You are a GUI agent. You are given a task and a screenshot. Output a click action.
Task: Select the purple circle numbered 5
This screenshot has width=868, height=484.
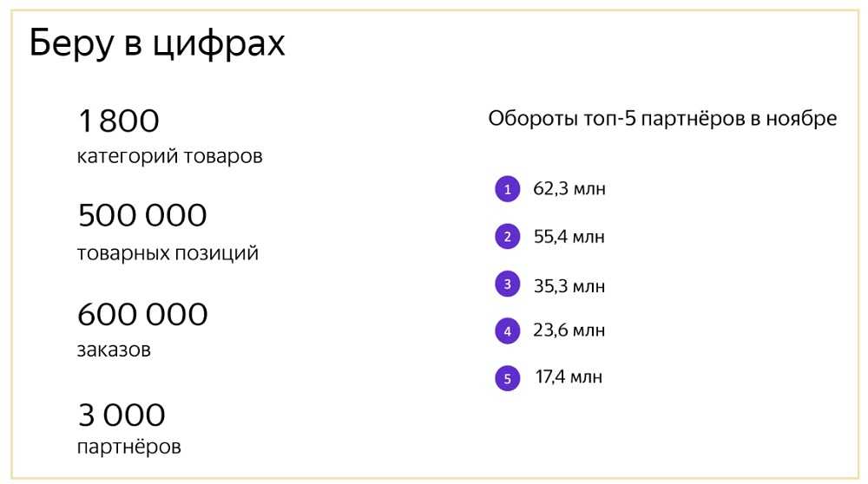[507, 378]
